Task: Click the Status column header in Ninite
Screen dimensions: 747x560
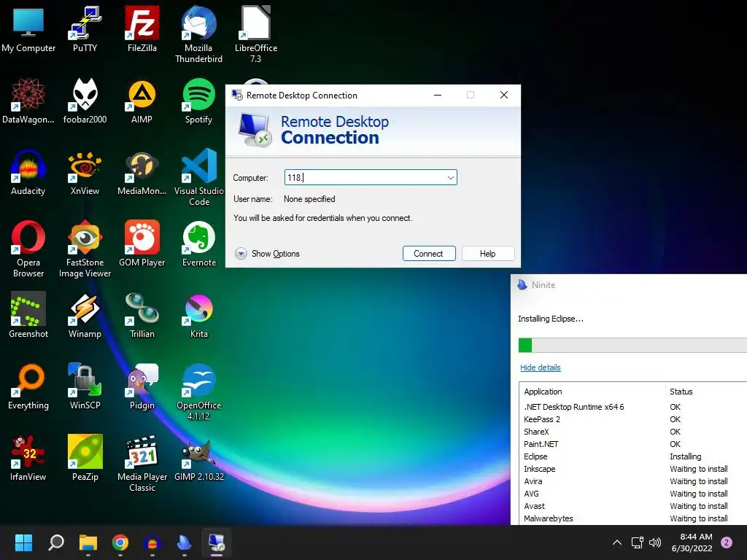Action: pos(706,392)
